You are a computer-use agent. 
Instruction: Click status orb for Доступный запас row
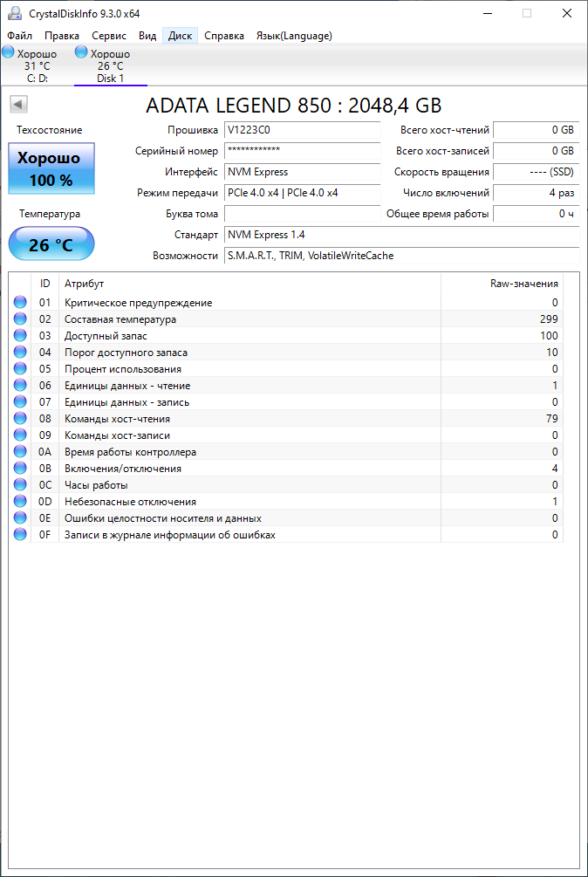[20, 336]
